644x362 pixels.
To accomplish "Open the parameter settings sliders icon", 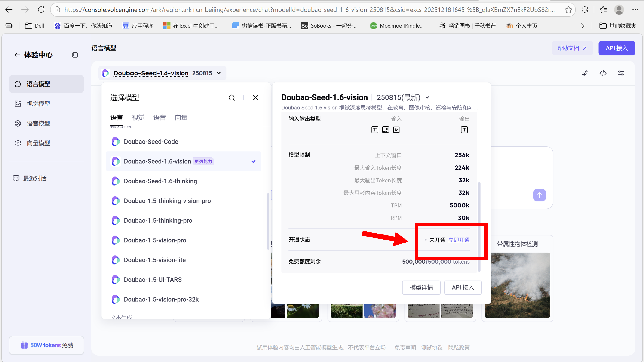I will point(621,73).
